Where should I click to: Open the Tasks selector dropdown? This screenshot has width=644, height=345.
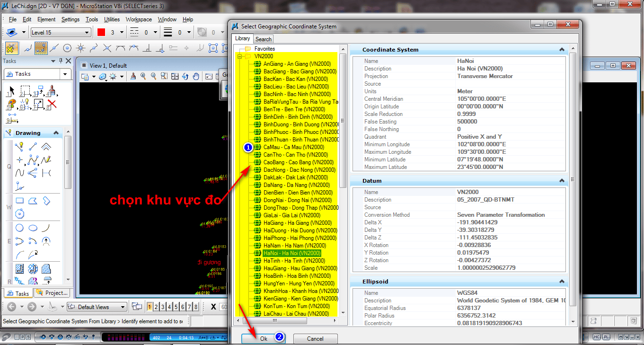[x=65, y=74]
